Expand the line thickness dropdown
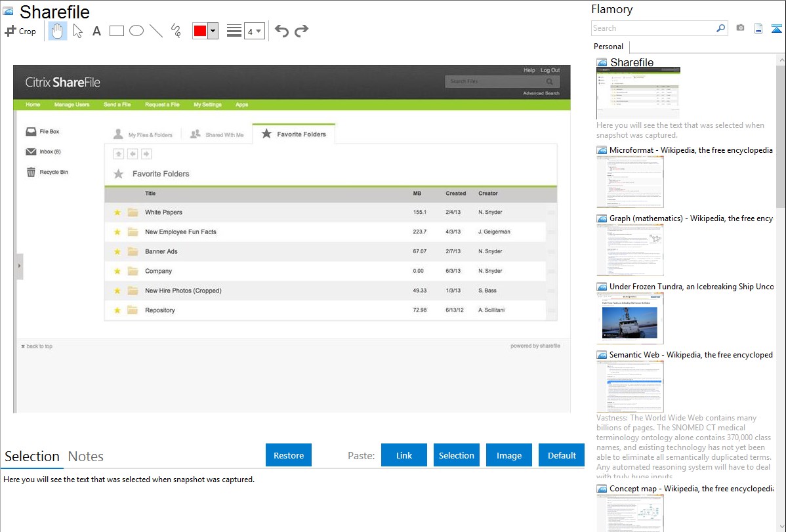Viewport: 786px width, 532px height. coord(254,31)
